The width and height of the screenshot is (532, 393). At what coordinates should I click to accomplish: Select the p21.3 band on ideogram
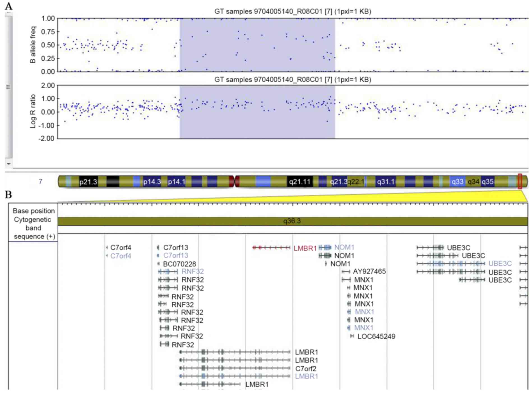coord(88,182)
